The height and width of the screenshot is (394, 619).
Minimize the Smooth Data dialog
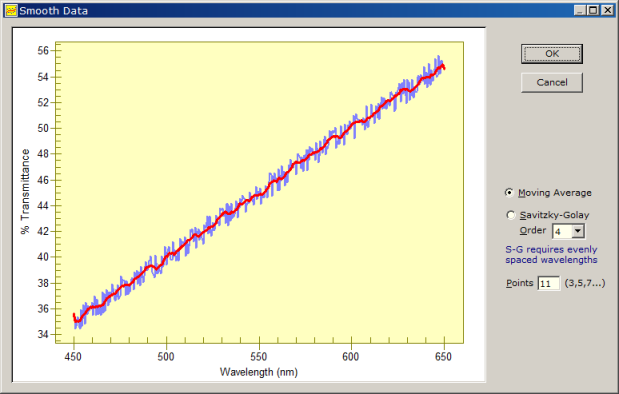pyautogui.click(x=580, y=11)
